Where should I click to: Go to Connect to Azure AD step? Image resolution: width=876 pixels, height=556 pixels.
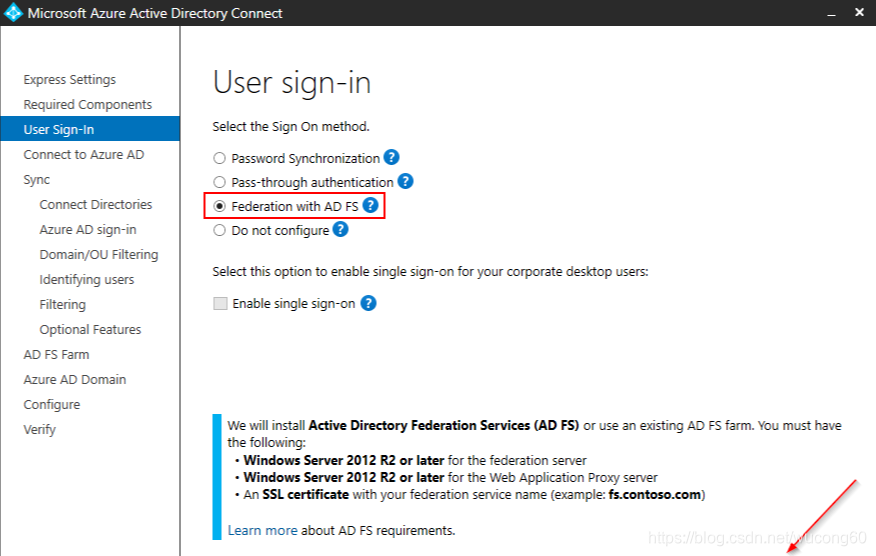pos(84,154)
